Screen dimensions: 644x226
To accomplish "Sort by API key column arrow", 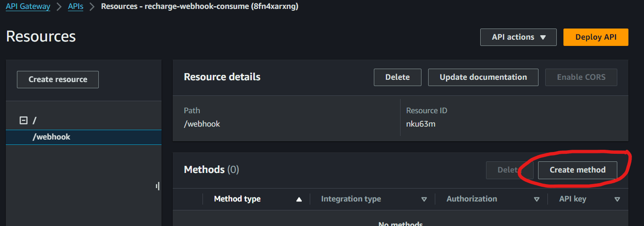I will [x=617, y=199].
